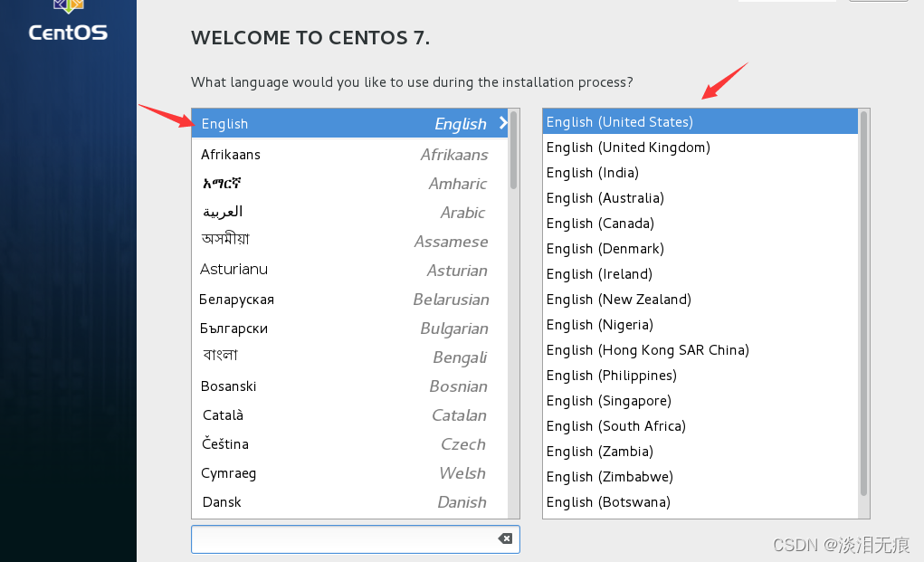This screenshot has height=562, width=924.
Task: Choose English (Zimbabwe) locale
Action: (700, 477)
